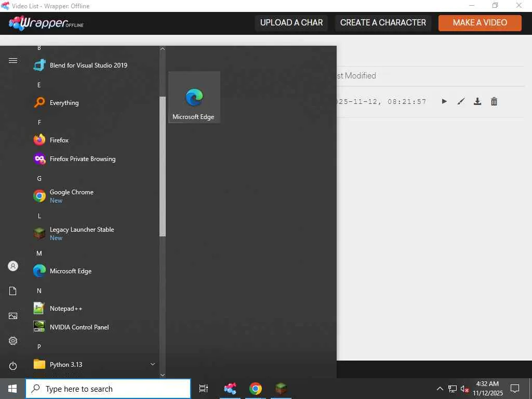
Task: Expand the Start menu hamburger
Action: point(13,60)
